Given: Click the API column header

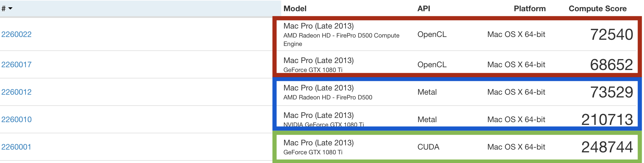Looking at the screenshot, I should click(424, 9).
